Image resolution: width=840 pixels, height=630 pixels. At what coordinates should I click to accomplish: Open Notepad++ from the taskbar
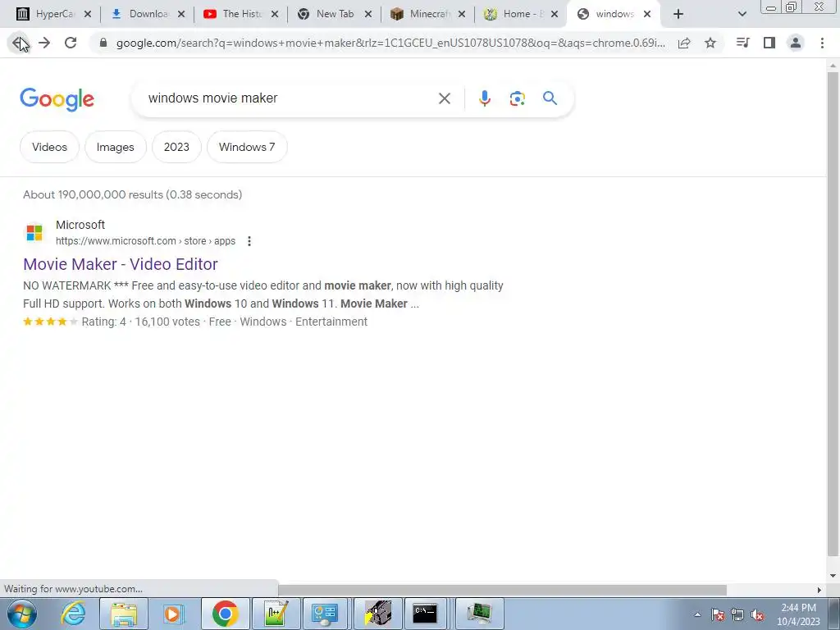pos(276,614)
